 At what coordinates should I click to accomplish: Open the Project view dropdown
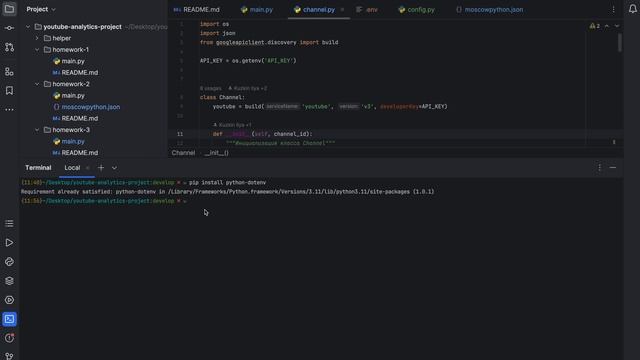point(41,9)
